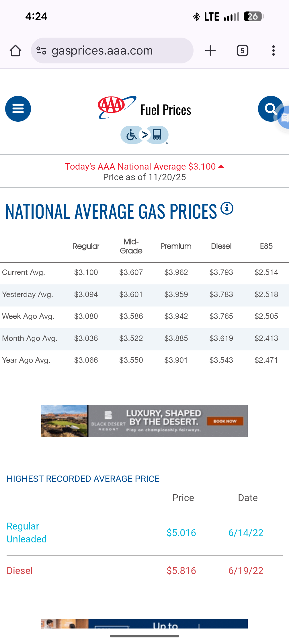This screenshot has width=289, height=644.
Task: Tap the Regular column header
Action: 86,246
